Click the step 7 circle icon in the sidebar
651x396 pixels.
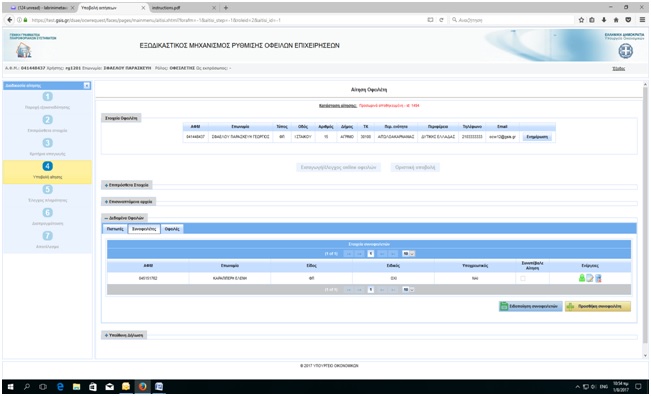(47, 235)
